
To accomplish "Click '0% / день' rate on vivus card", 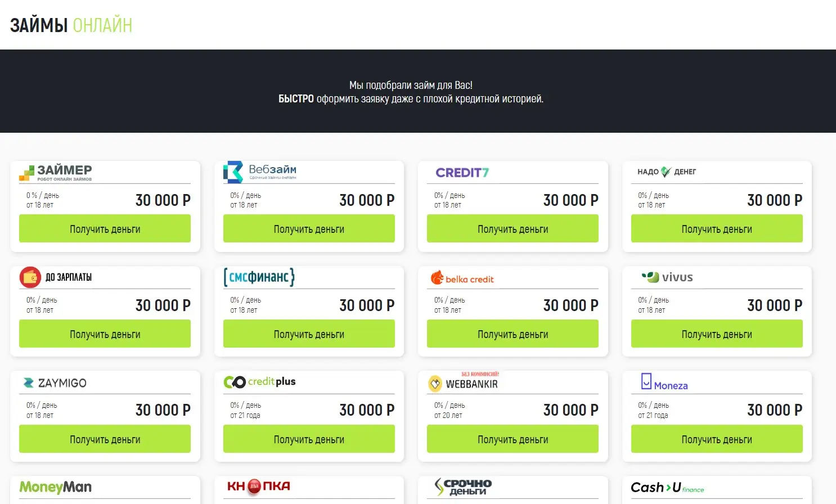I will (x=653, y=300).
